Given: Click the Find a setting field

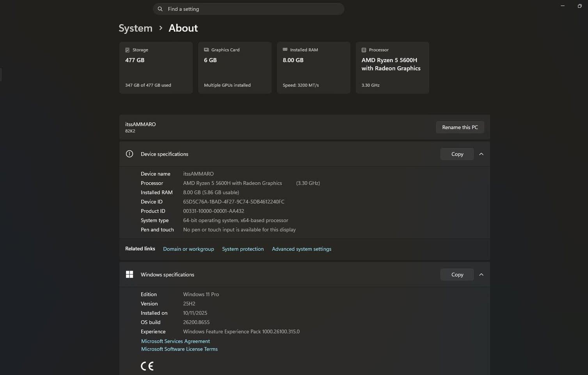Looking at the screenshot, I should (x=249, y=9).
